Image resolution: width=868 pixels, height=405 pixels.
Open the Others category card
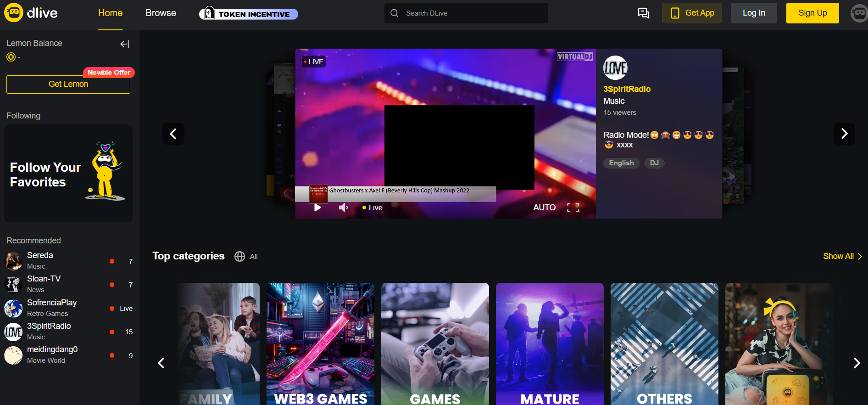(664, 344)
